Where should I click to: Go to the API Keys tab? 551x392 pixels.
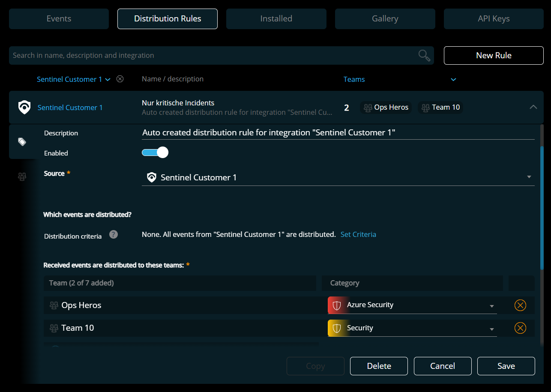pos(494,19)
